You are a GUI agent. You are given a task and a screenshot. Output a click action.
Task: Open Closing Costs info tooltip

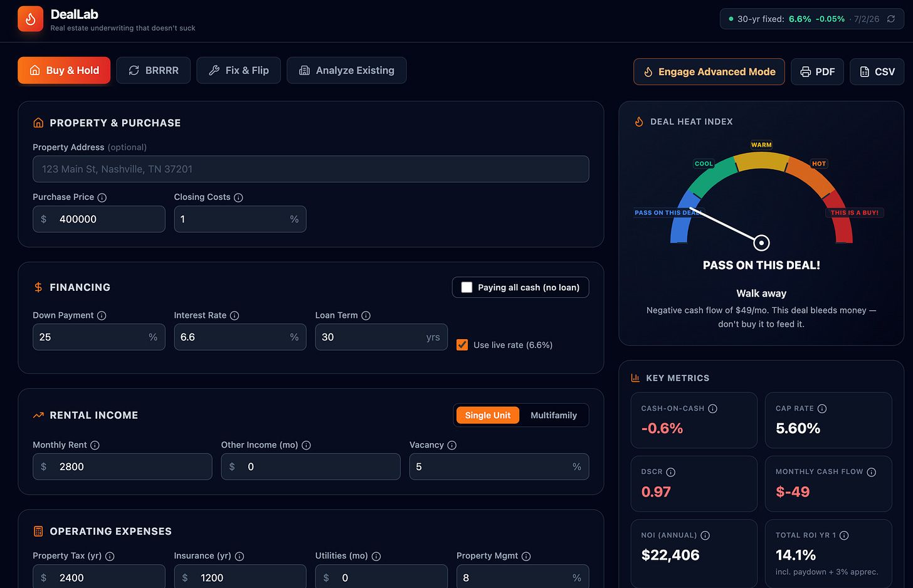[238, 197]
